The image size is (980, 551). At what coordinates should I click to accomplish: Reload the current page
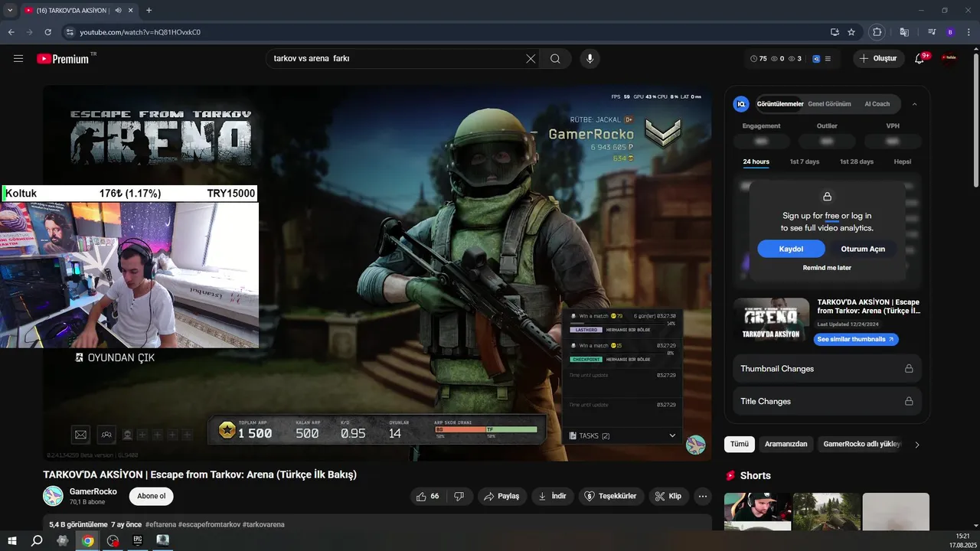point(47,32)
